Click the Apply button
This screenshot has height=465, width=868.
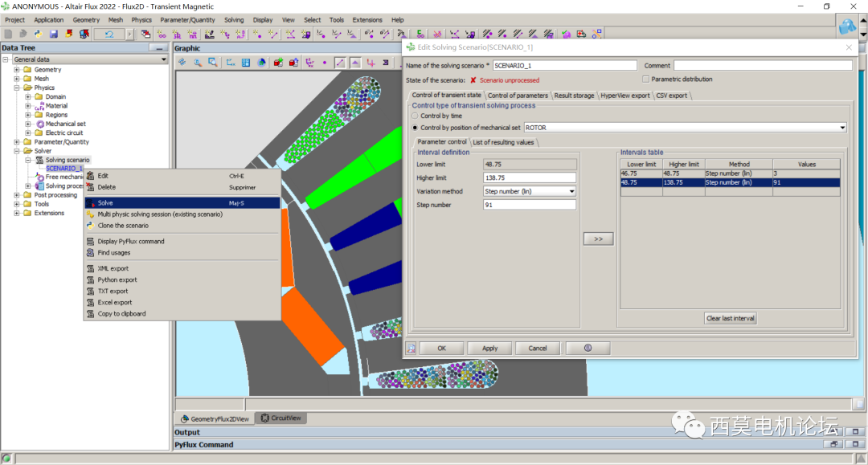(489, 348)
